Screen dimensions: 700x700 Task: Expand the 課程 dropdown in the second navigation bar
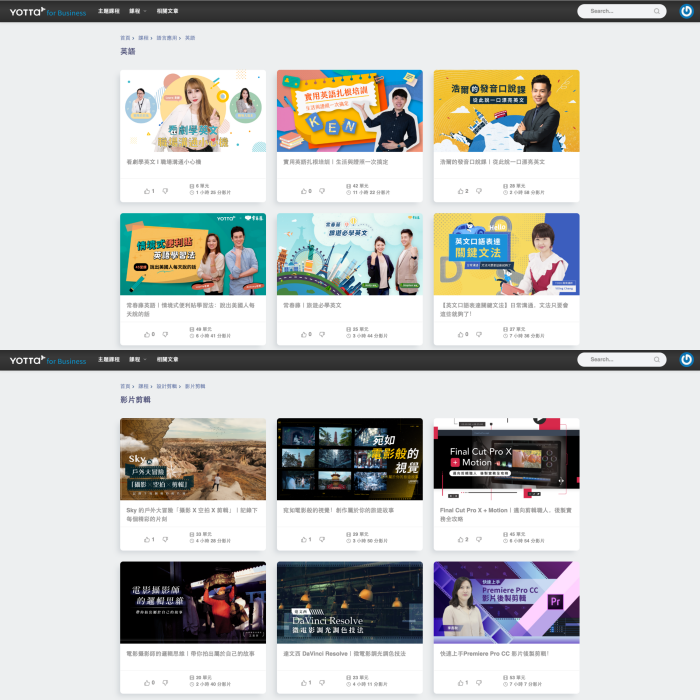coord(135,360)
